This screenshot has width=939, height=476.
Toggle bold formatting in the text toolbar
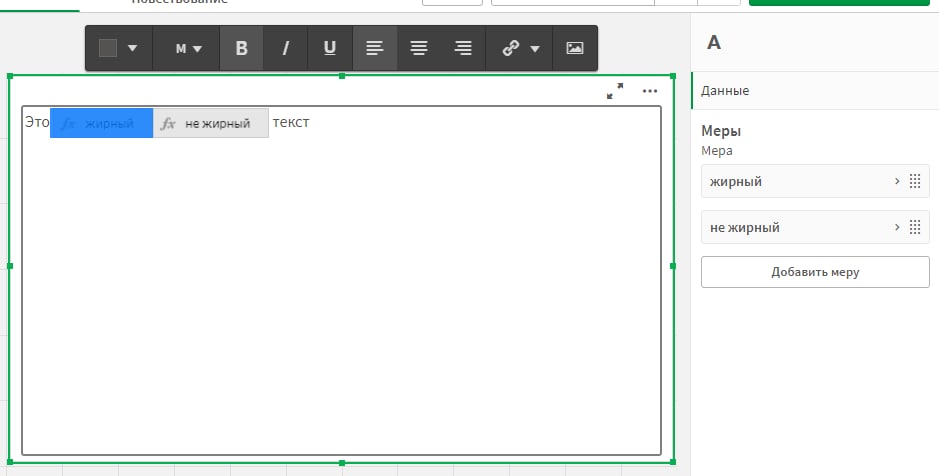pos(241,48)
